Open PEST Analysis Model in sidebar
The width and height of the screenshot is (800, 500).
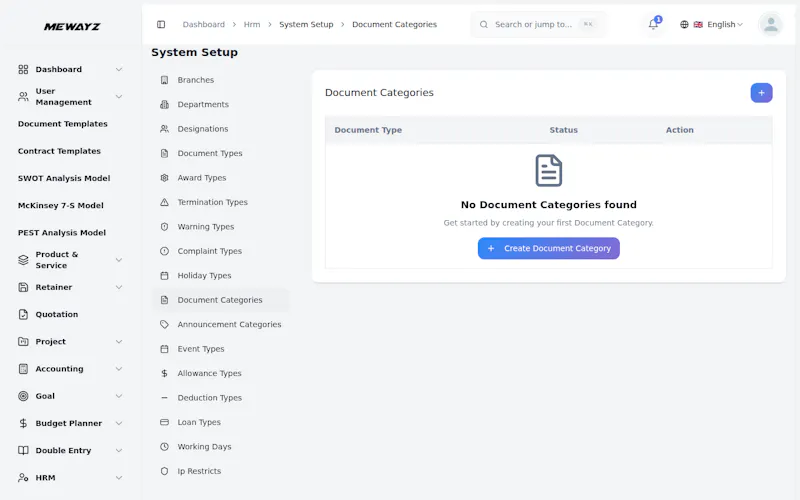pyautogui.click(x=62, y=233)
